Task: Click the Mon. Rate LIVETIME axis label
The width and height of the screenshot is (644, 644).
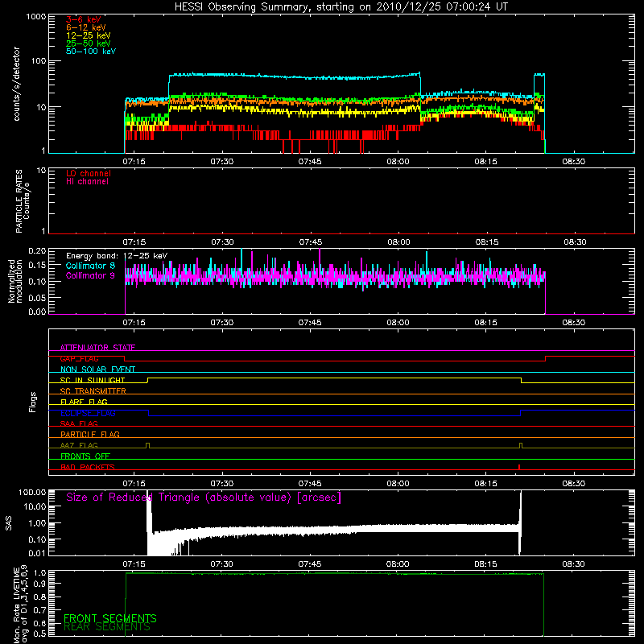Action: 21,605
